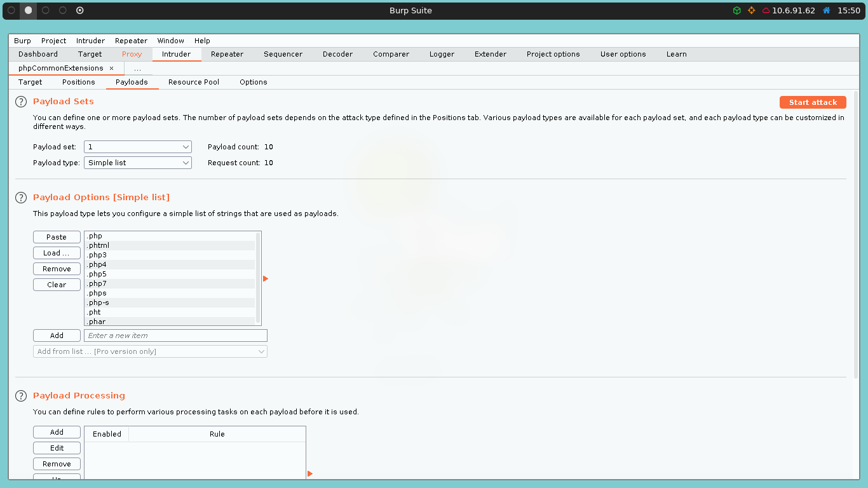The image size is (868, 488).
Task: Open the User options tab
Action: pos(623,54)
